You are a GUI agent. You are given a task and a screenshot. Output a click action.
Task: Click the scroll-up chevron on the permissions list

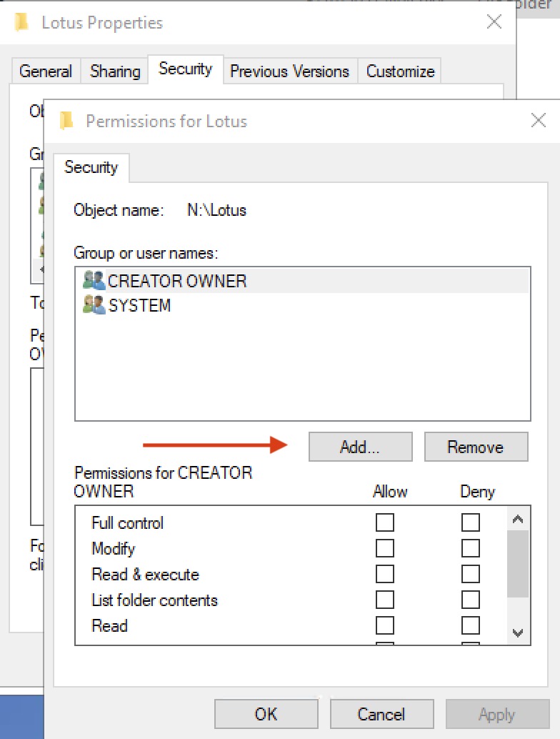pyautogui.click(x=517, y=517)
